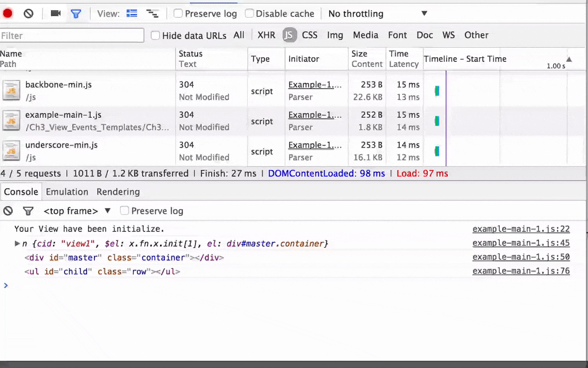Image resolution: width=588 pixels, height=368 pixels.
Task: Check Hide data URLs
Action: (155, 35)
